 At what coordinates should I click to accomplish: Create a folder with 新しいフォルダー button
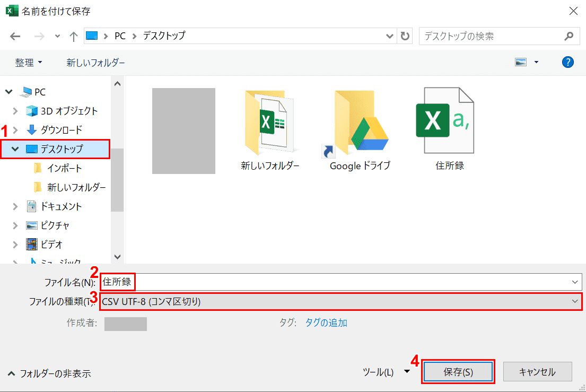tap(95, 63)
